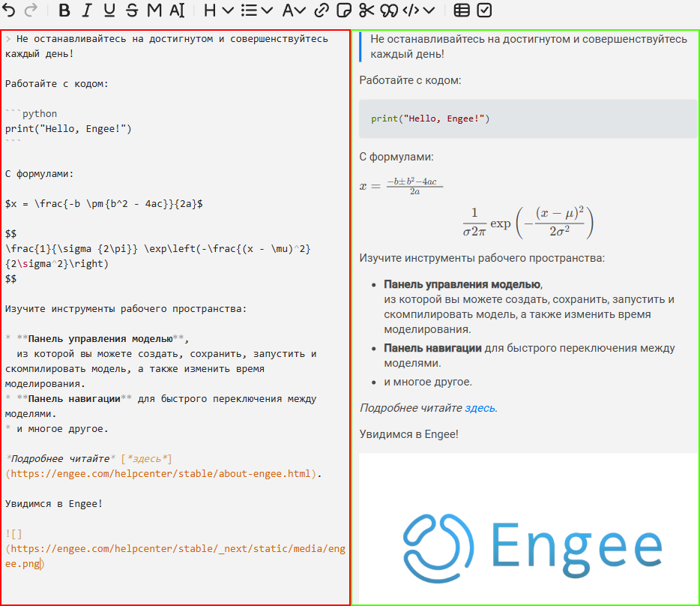
Task: Click 'Панель управления моделью' bold text in preview
Action: [462, 284]
